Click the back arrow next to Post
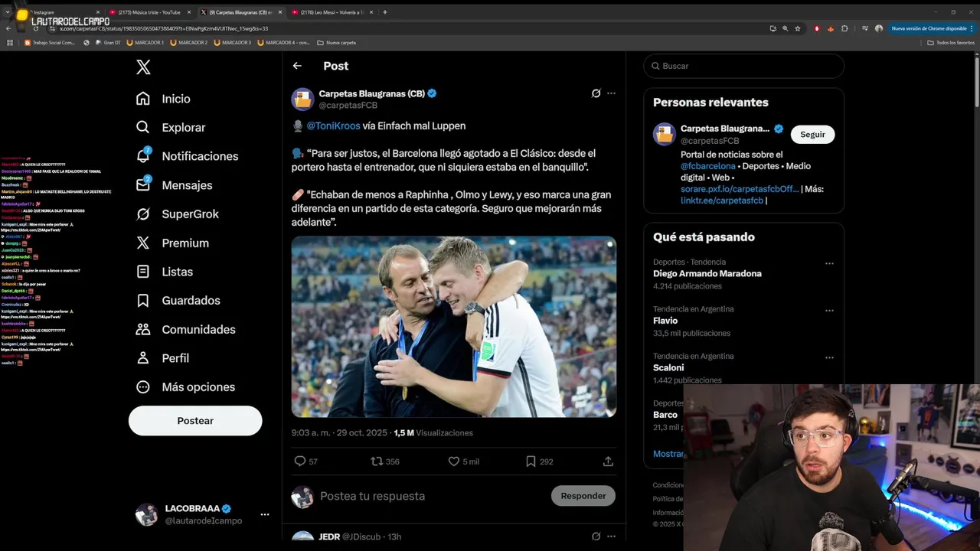 [297, 66]
